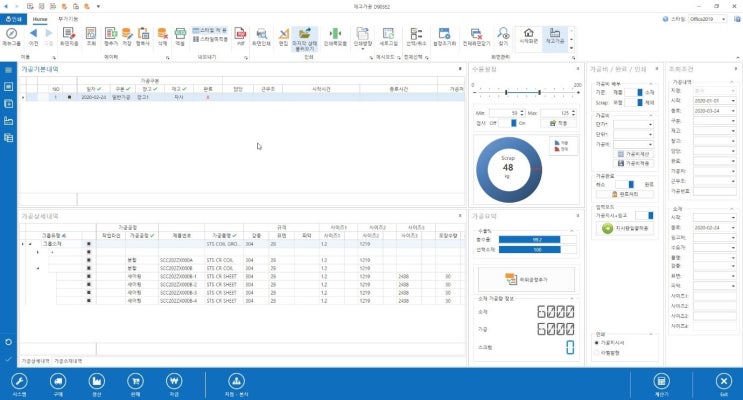This screenshot has height=400, width=743.
Task: Go to 시작화면 home screen icon
Action: pos(529,36)
